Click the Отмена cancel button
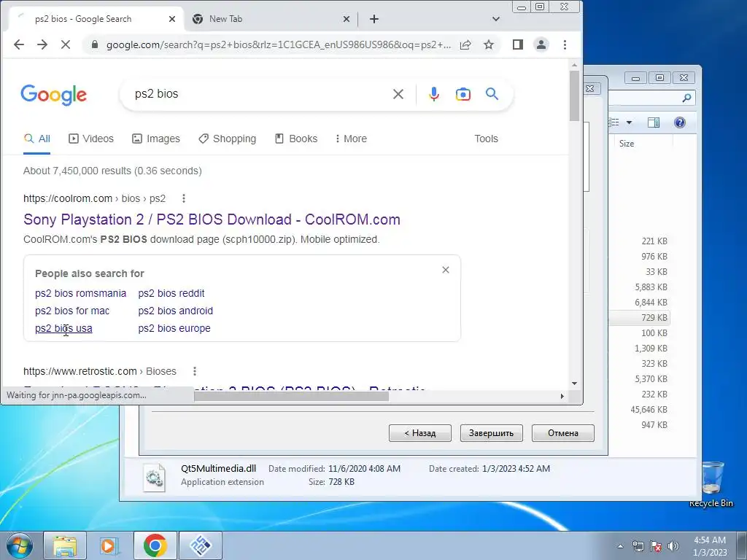The image size is (747, 560). click(562, 433)
